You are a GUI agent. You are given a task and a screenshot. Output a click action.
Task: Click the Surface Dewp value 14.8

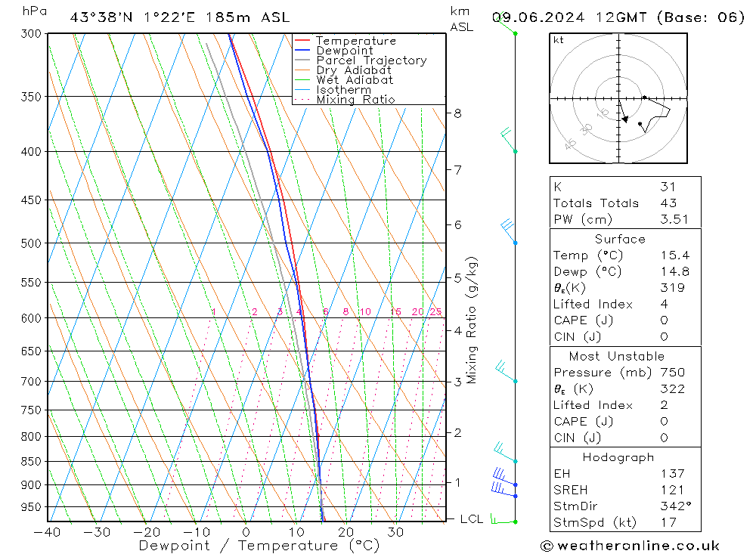[675, 271]
